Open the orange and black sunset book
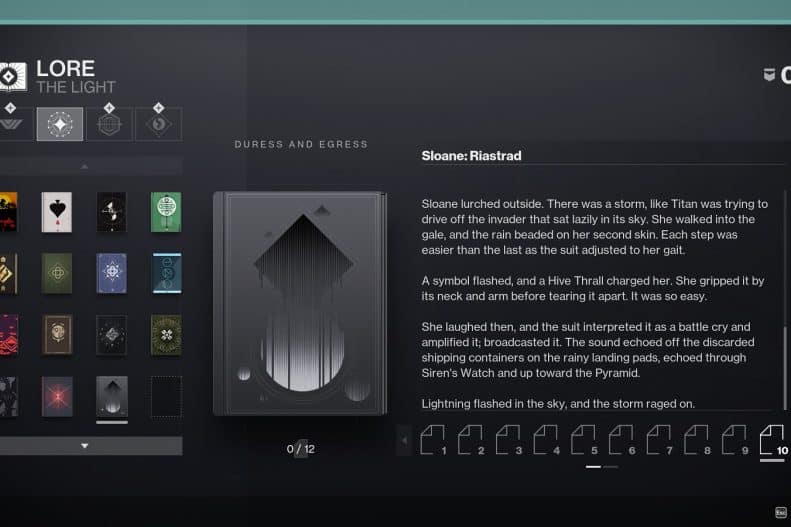Screen dimensions: 791x527 [x=9, y=212]
